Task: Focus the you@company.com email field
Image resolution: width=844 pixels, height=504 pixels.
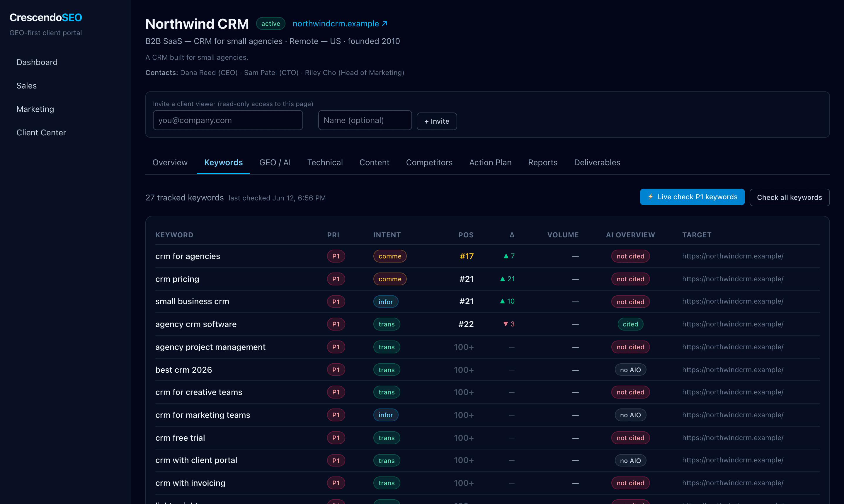Action: pyautogui.click(x=228, y=120)
